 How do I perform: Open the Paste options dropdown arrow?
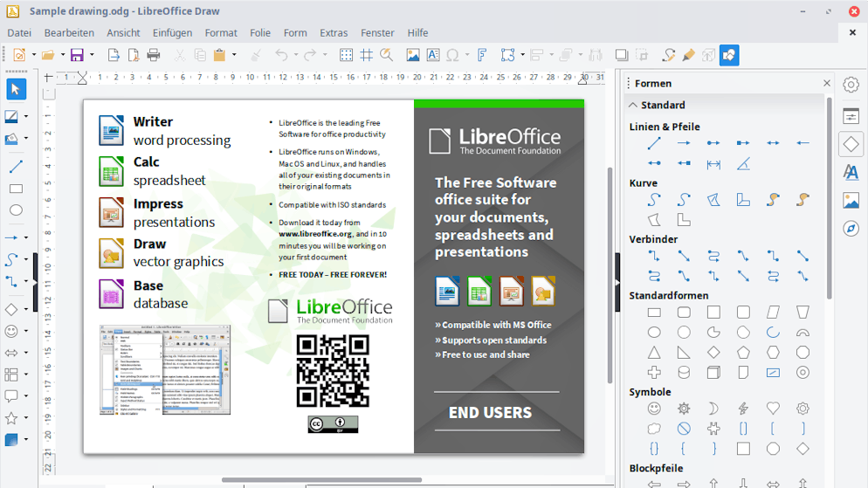[234, 55]
